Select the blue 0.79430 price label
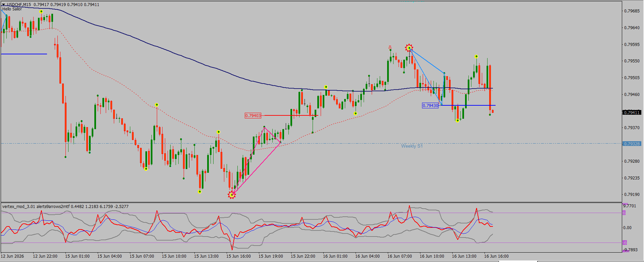The image size is (644, 262). pos(430,106)
